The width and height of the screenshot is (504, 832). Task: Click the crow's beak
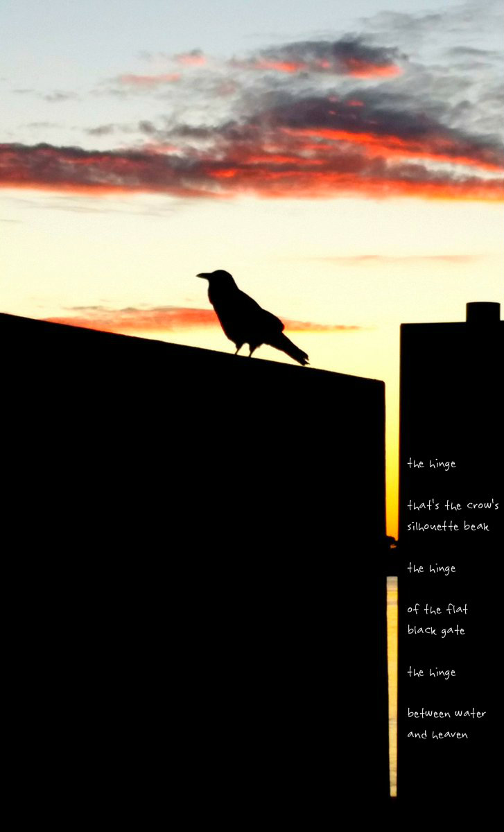pos(202,276)
